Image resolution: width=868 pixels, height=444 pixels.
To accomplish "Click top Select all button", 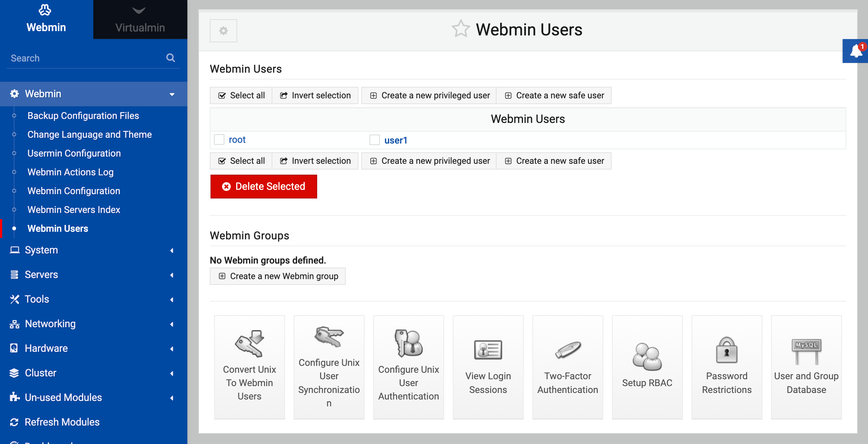I will click(x=241, y=95).
